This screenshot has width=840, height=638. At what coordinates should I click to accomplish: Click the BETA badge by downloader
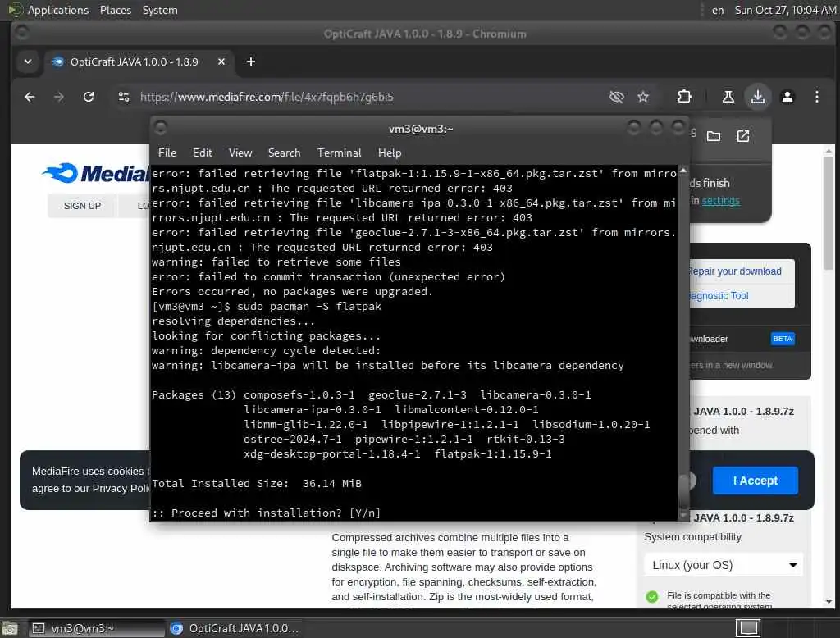click(x=783, y=339)
